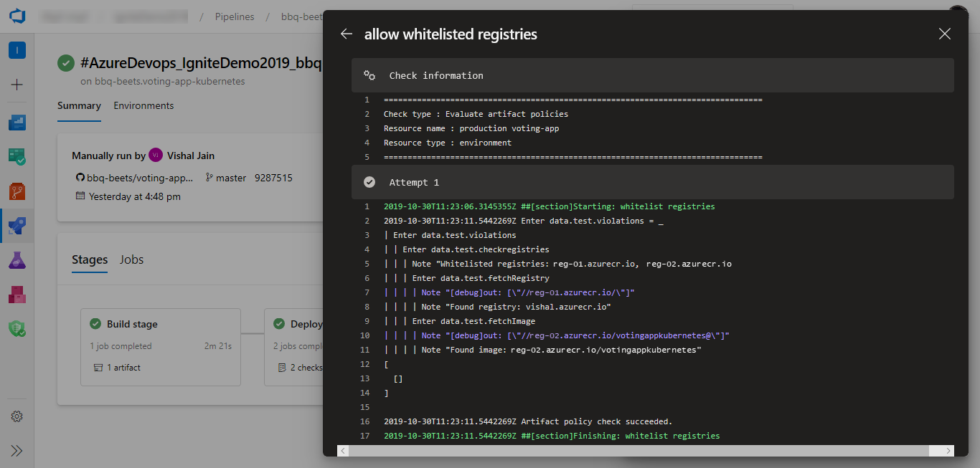Go back using the panel's back arrow
Image resolution: width=980 pixels, height=468 pixels.
tap(347, 33)
